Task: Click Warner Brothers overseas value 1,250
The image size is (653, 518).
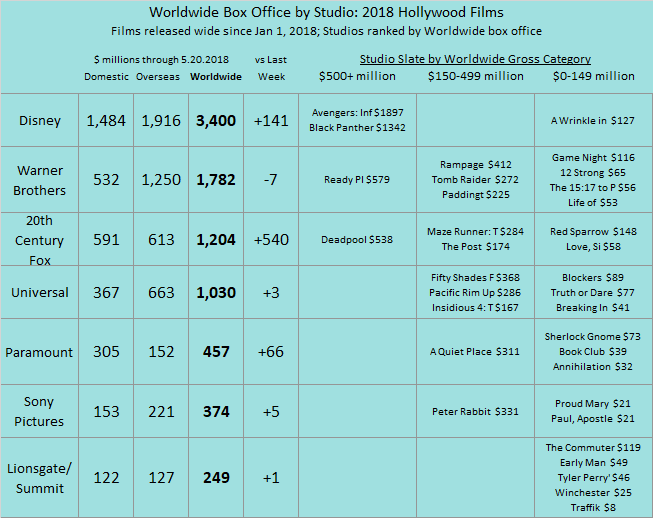Action: coord(161,180)
